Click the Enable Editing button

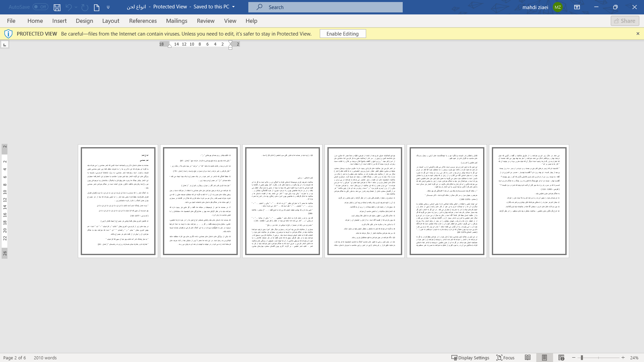(343, 34)
